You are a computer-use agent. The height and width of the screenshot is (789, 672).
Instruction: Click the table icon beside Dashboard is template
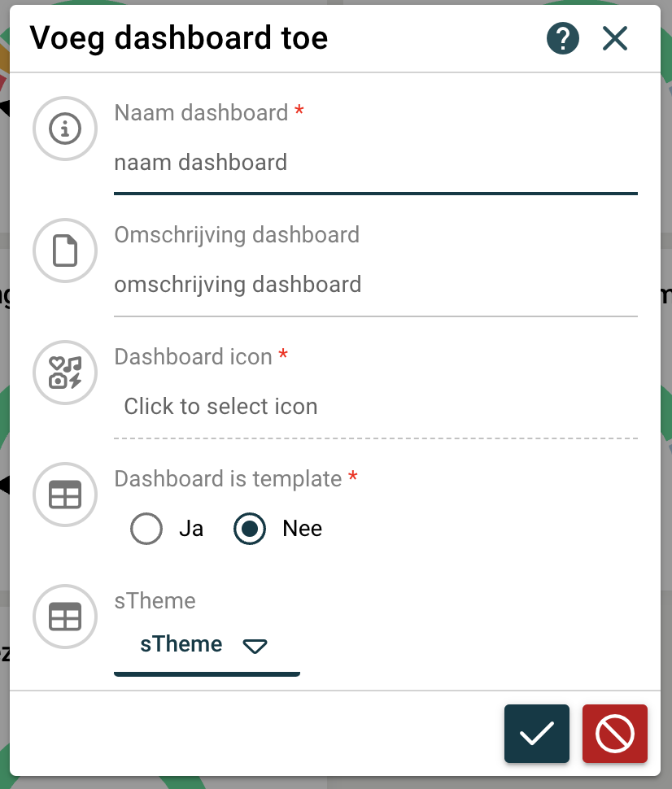click(x=65, y=495)
